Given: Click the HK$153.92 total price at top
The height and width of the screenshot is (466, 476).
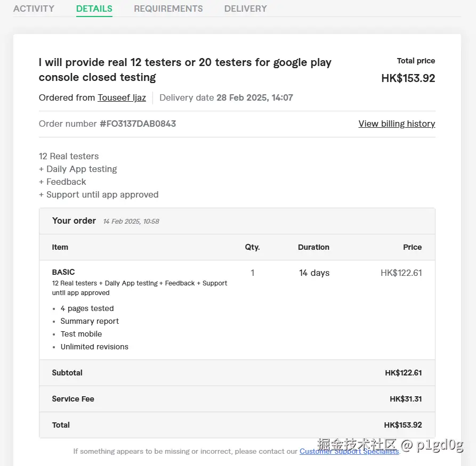Looking at the screenshot, I should (x=408, y=78).
